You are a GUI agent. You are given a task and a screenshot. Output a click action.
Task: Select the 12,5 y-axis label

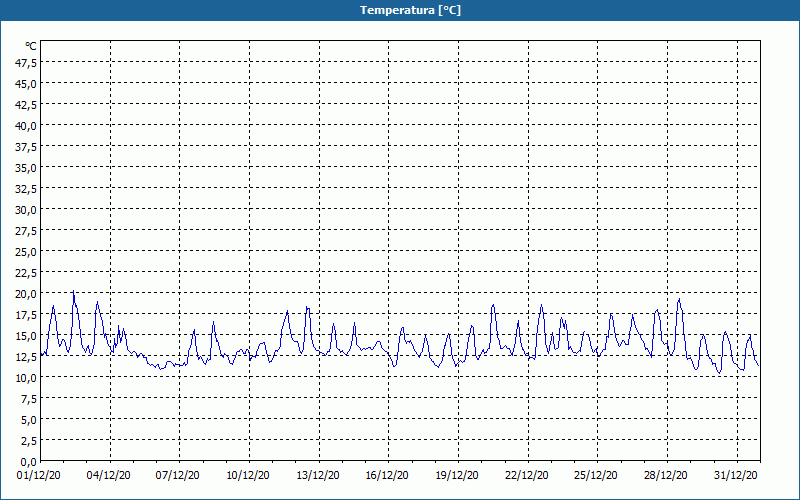pos(27,357)
